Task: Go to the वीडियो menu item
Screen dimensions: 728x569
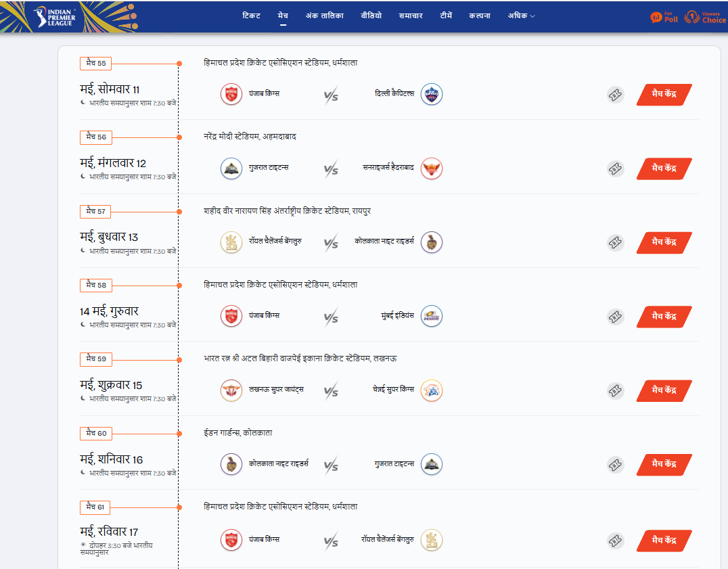Action: (371, 16)
